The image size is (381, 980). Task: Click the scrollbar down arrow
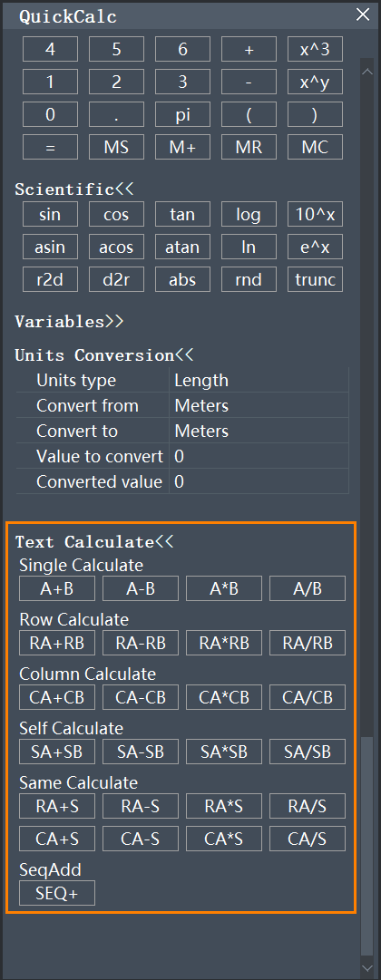click(367, 966)
